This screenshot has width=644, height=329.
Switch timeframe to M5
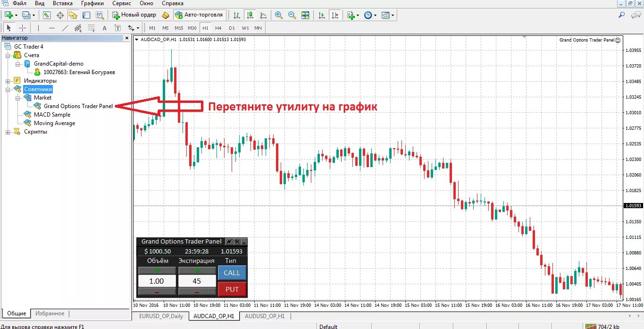click(x=165, y=28)
